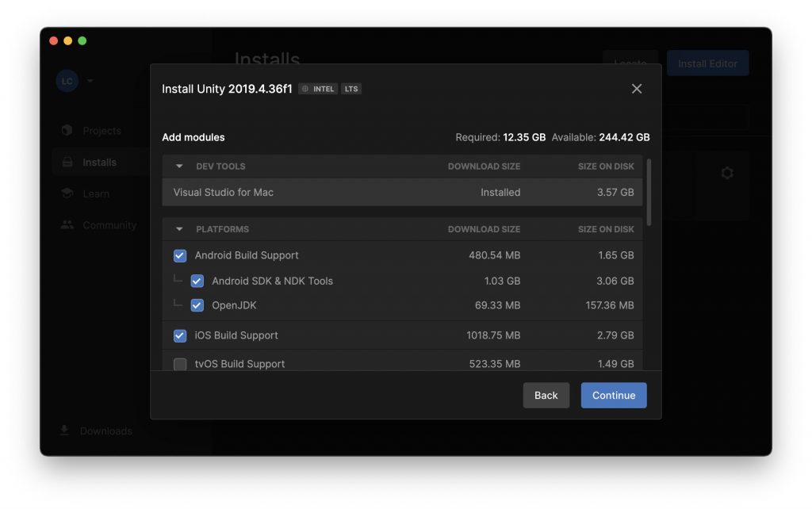
Task: Collapse the PLATFORMS section
Action: 179,229
